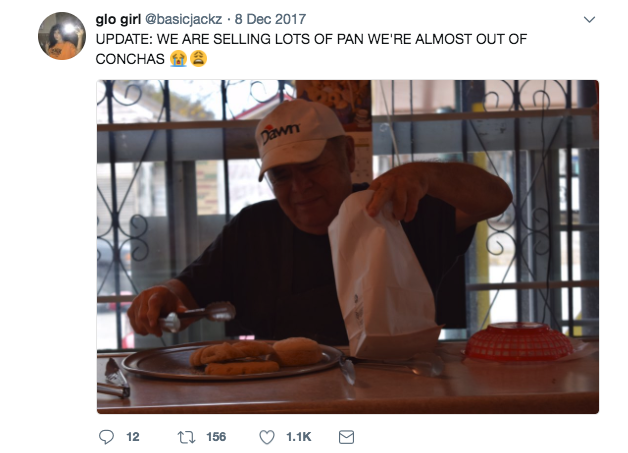Open the @basicjackz handle link
Image resolution: width=628 pixels, height=453 pixels.
pyautogui.click(x=183, y=19)
